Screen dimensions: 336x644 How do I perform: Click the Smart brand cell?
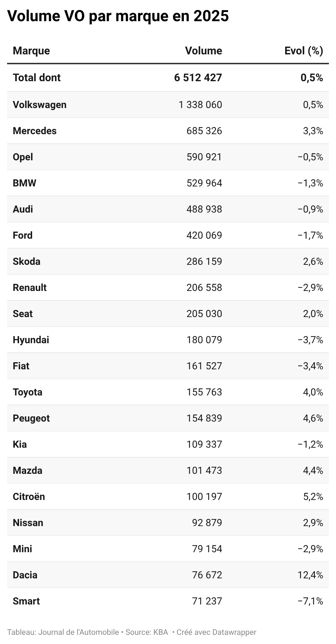26,601
